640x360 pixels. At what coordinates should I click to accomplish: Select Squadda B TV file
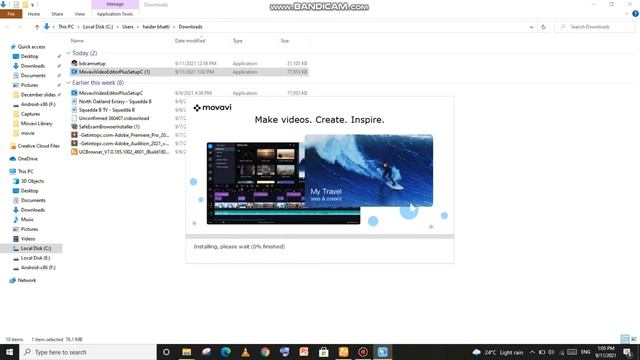(x=107, y=110)
